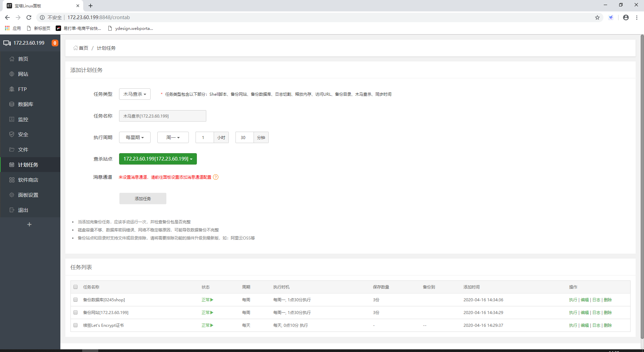Click the orange notification badge showing 0

(x=55, y=43)
